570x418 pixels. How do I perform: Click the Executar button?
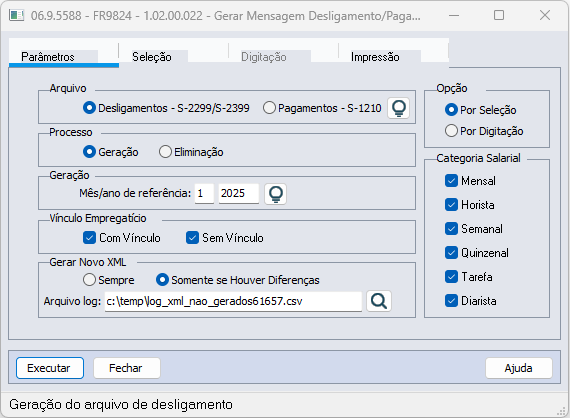click(50, 368)
